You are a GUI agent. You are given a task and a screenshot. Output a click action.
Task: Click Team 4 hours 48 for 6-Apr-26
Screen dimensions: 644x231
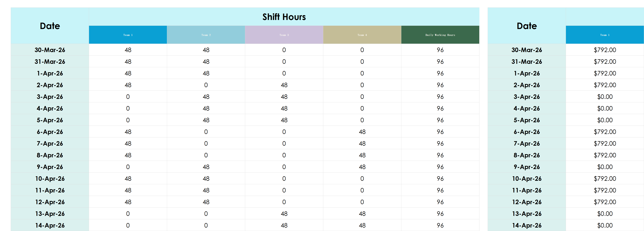(x=362, y=132)
